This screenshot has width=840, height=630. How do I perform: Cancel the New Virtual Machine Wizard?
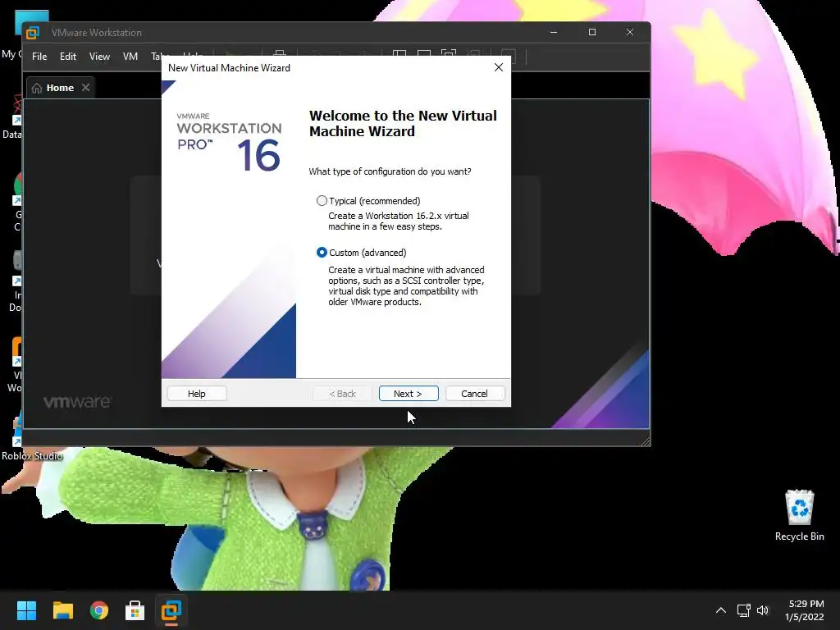pyautogui.click(x=475, y=394)
